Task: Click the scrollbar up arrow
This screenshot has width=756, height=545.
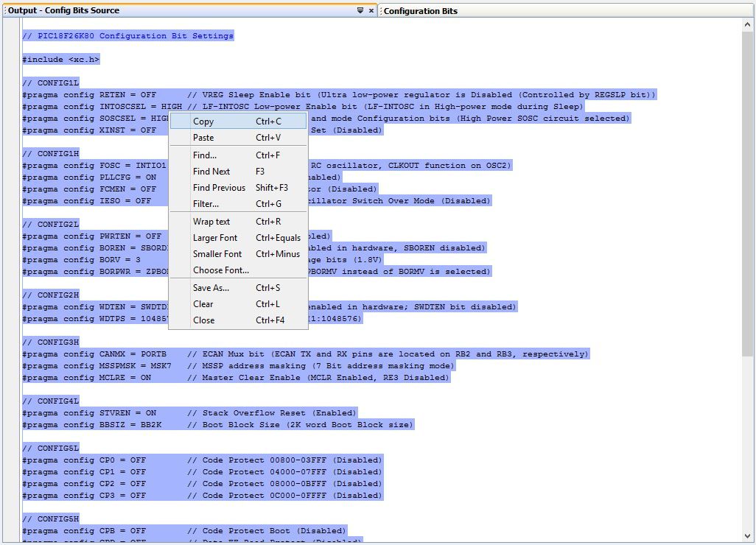Action: (x=747, y=23)
